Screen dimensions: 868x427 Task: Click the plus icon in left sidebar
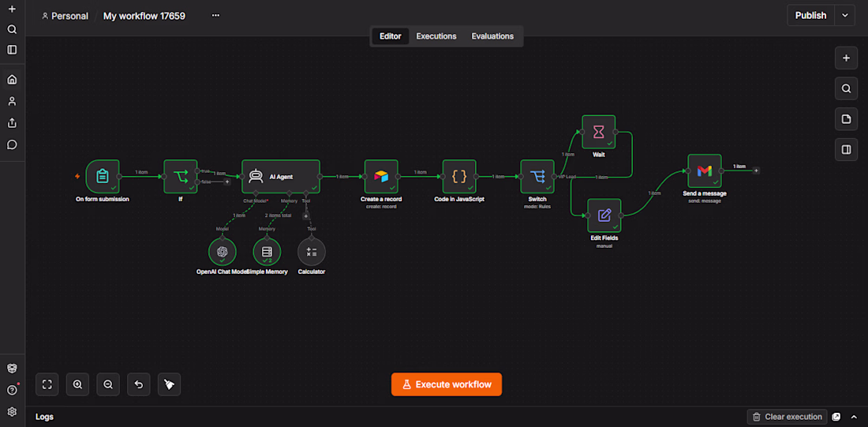(x=12, y=9)
